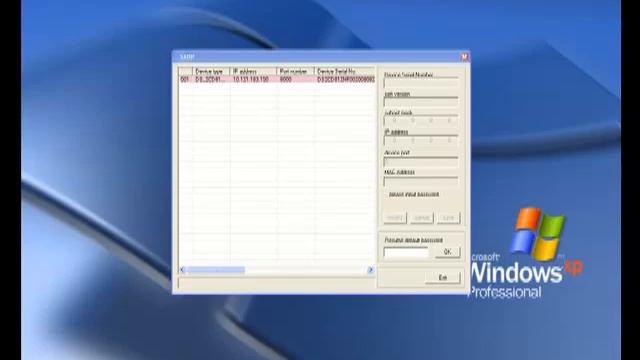Viewport: 640px width, 360px height.
Task: Click the soft version field
Action: [421, 102]
